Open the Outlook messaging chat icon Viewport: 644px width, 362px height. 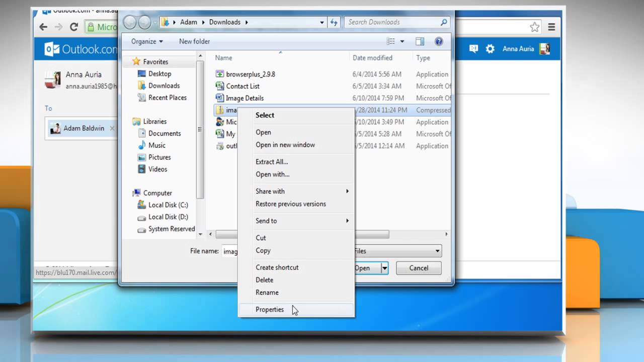point(473,49)
